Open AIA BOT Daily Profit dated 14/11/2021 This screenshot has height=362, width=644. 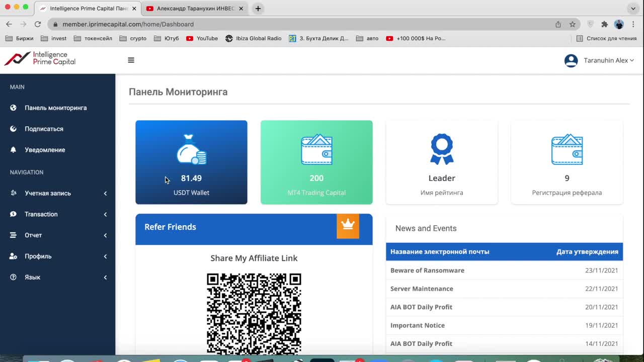coord(504,344)
